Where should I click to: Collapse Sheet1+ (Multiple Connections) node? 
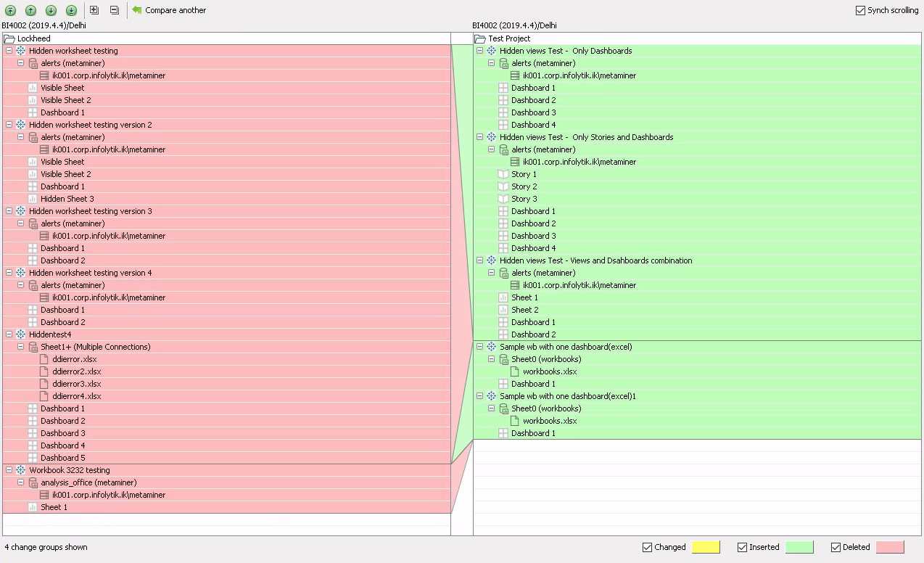tap(21, 347)
